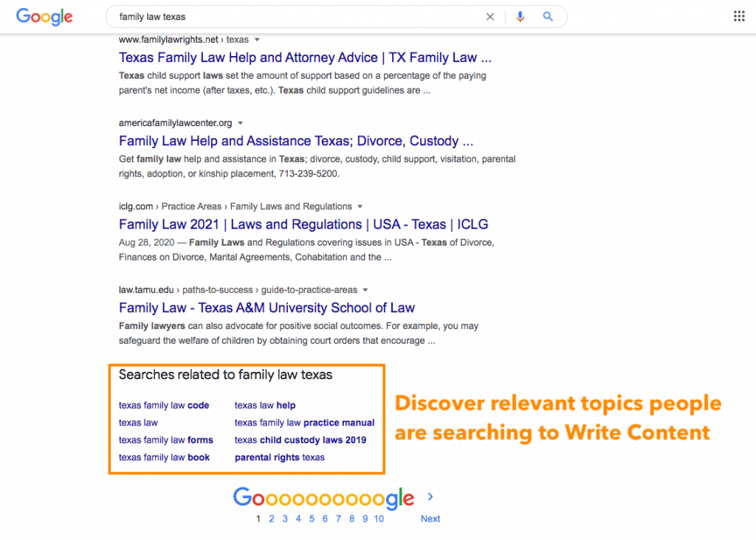Submit search with magnifying glass icon

click(548, 17)
